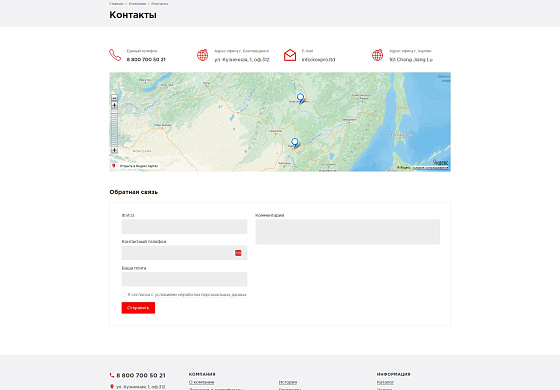The width and height of the screenshot is (560, 390).
Task: Select the lower blue map pin near Харбин
Action: (295, 142)
